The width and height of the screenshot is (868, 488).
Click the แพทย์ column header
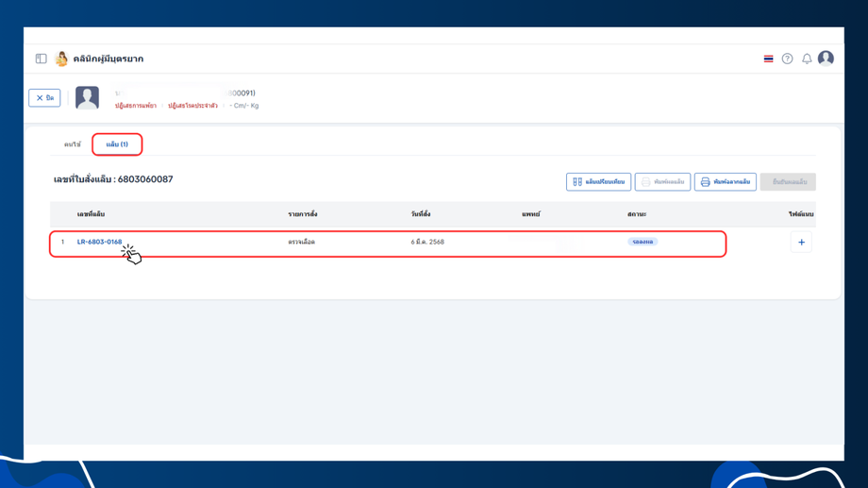point(531,214)
